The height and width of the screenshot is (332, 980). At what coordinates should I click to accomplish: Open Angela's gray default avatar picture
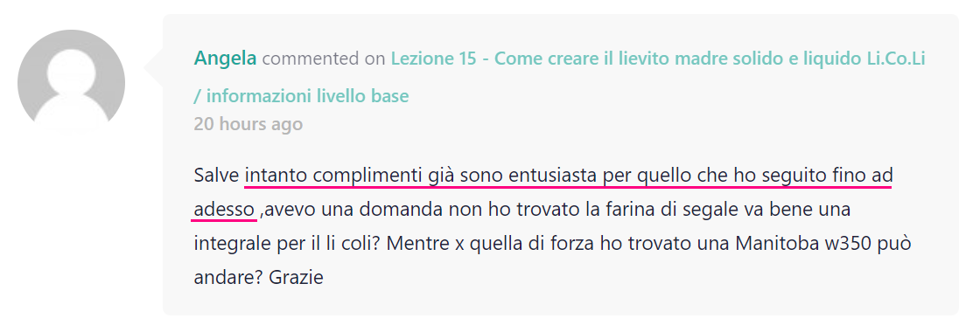[x=71, y=83]
